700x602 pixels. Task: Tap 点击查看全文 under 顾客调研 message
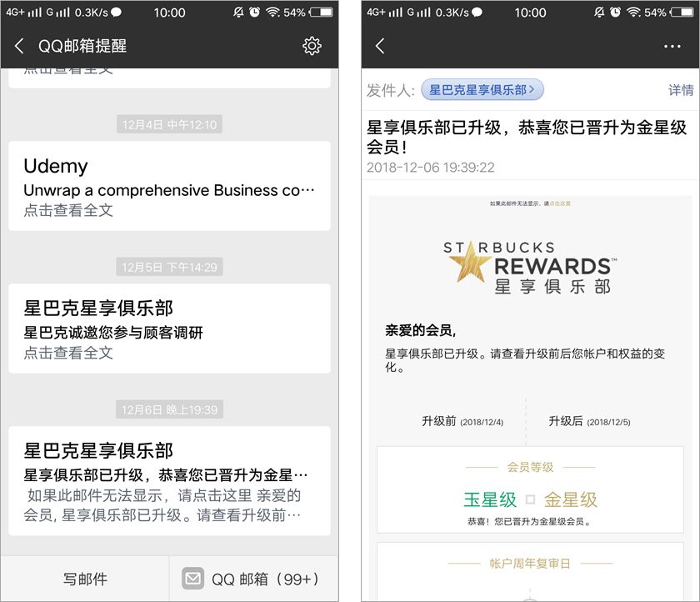pos(68,353)
